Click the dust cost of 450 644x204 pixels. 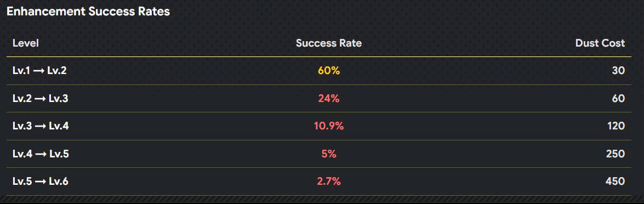pyautogui.click(x=615, y=181)
